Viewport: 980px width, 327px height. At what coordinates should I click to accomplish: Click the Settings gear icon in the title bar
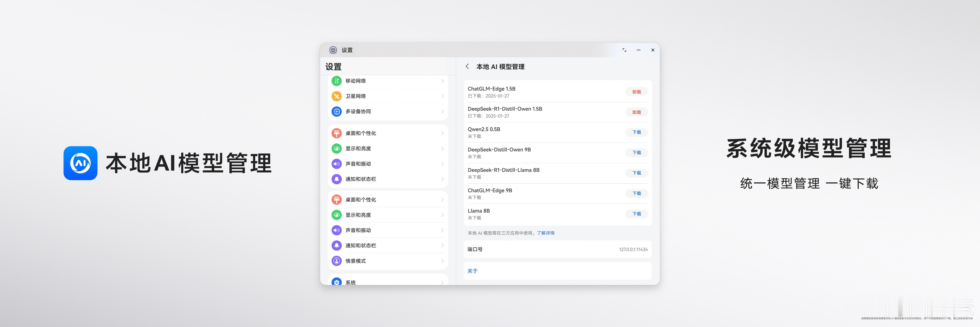pyautogui.click(x=333, y=50)
